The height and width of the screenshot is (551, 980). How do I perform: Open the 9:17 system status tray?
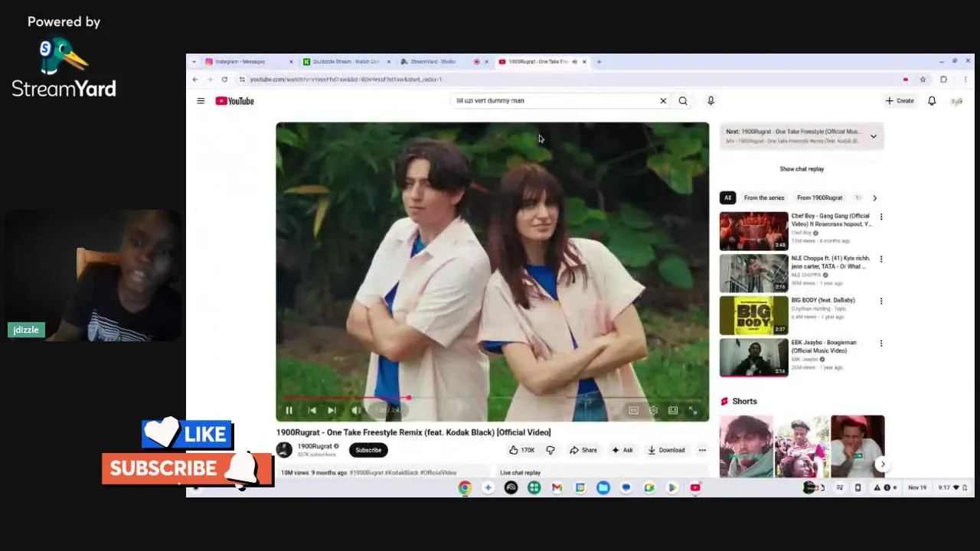pos(953,487)
